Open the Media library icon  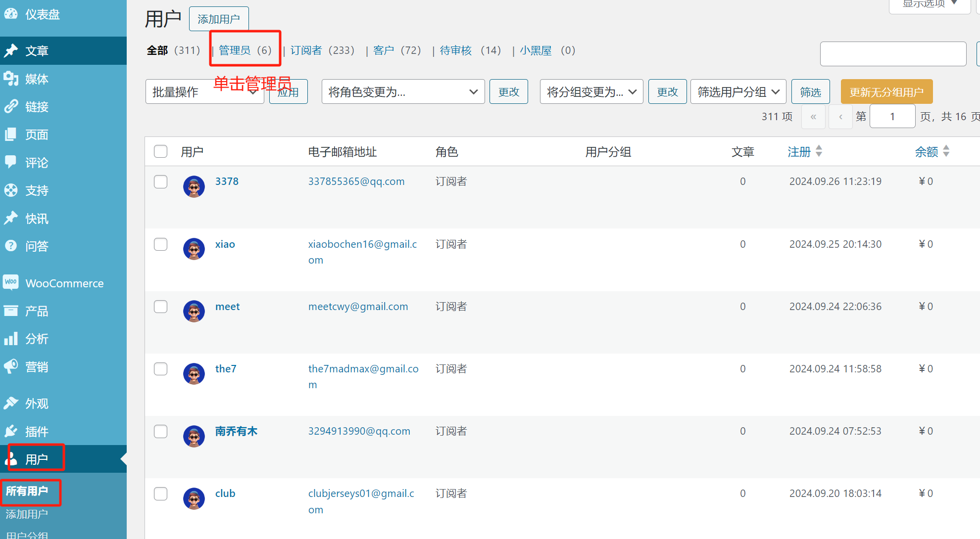(x=11, y=79)
